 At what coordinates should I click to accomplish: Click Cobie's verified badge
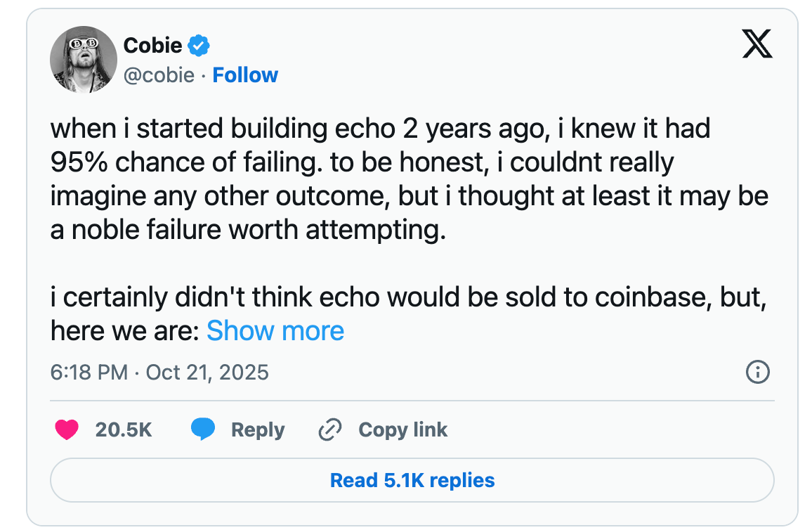click(x=197, y=44)
